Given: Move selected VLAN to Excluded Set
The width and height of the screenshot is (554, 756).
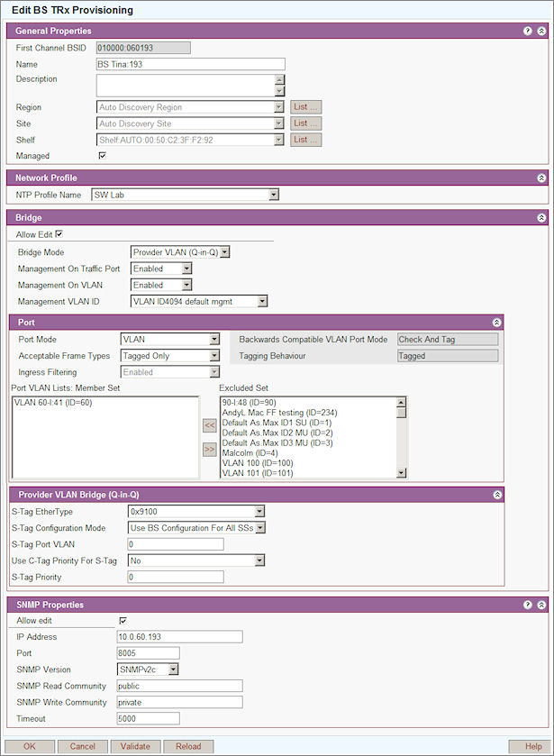Looking at the screenshot, I should pyautogui.click(x=209, y=448).
